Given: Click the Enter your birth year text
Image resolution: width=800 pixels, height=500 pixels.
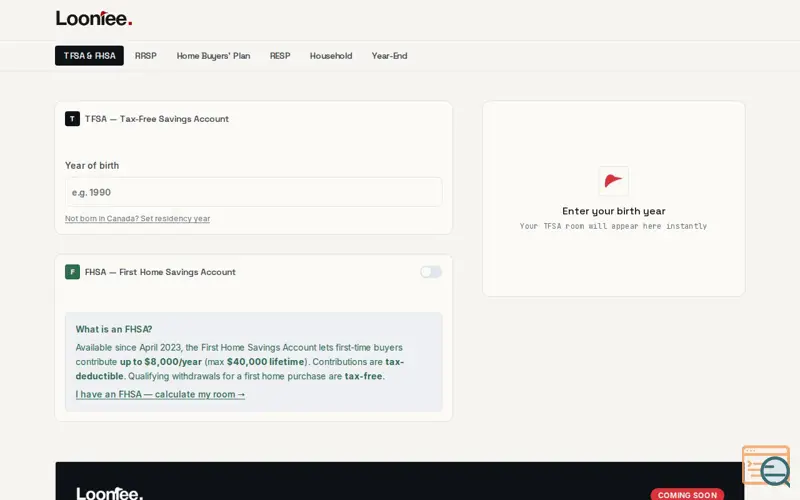Looking at the screenshot, I should pos(614,211).
